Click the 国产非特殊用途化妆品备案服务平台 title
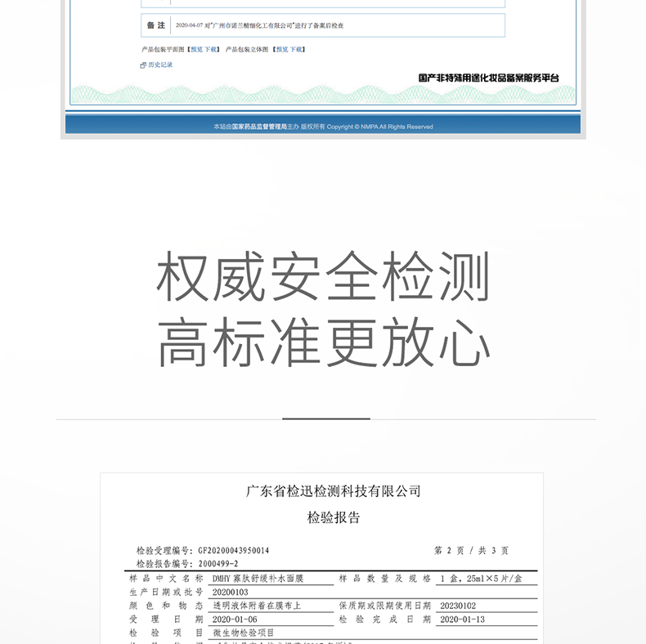This screenshot has width=646, height=644. coord(489,78)
